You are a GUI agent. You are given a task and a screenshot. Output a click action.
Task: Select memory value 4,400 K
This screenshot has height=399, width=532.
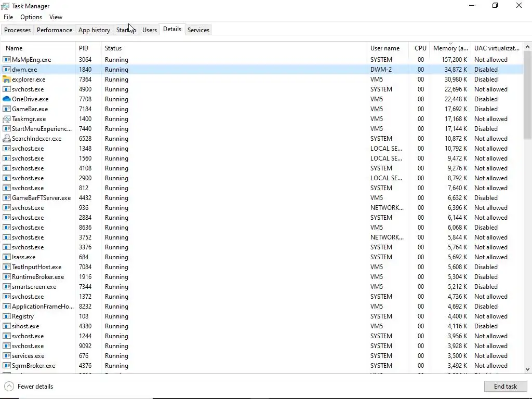(457, 316)
